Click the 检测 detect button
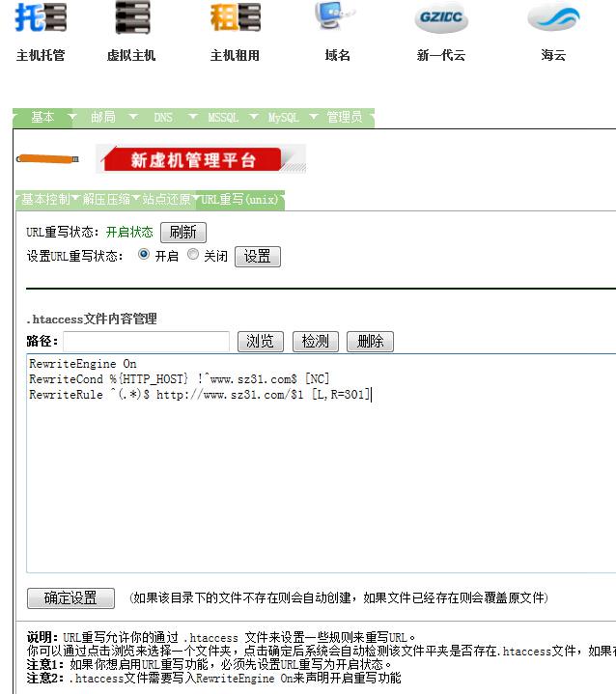The image size is (616, 694). (316, 342)
